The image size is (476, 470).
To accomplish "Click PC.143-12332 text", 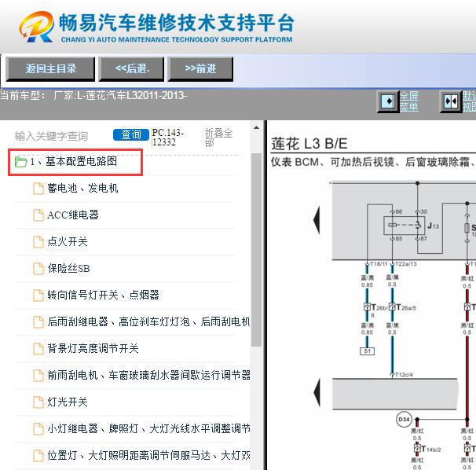I will [x=168, y=138].
